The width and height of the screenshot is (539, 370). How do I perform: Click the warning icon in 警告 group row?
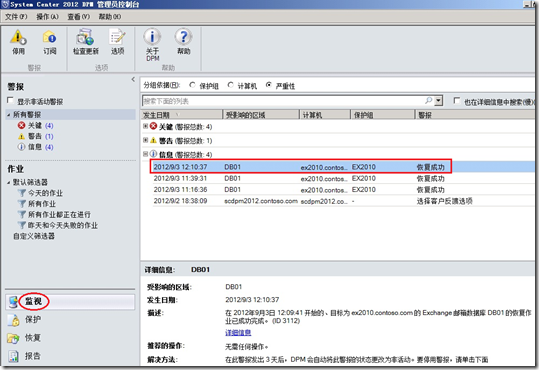154,140
